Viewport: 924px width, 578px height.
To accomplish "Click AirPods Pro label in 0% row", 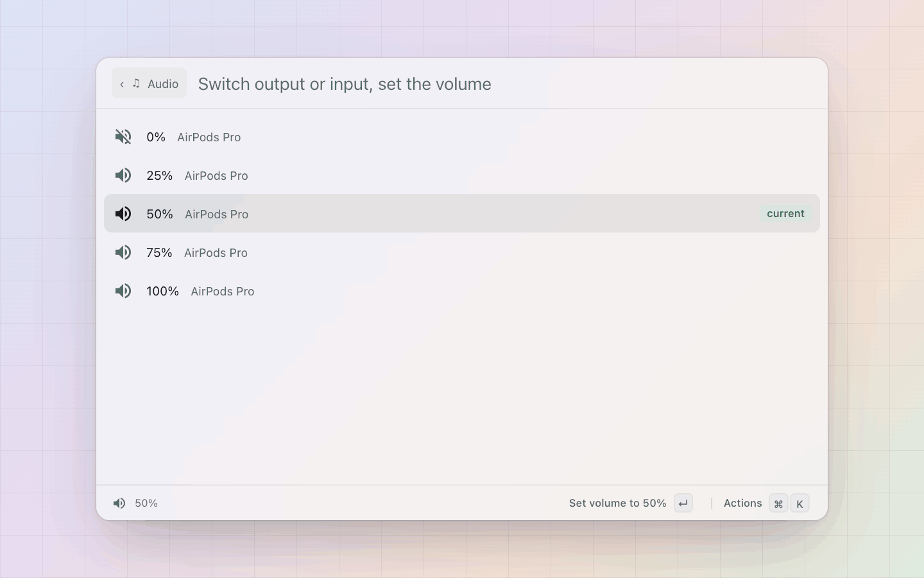I will click(x=209, y=137).
